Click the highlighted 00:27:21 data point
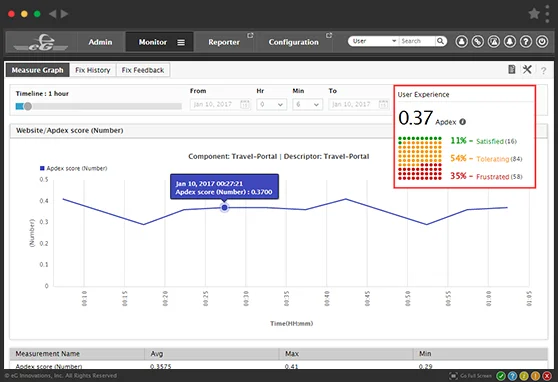Viewport: 558px width, 382px height. pos(225,207)
